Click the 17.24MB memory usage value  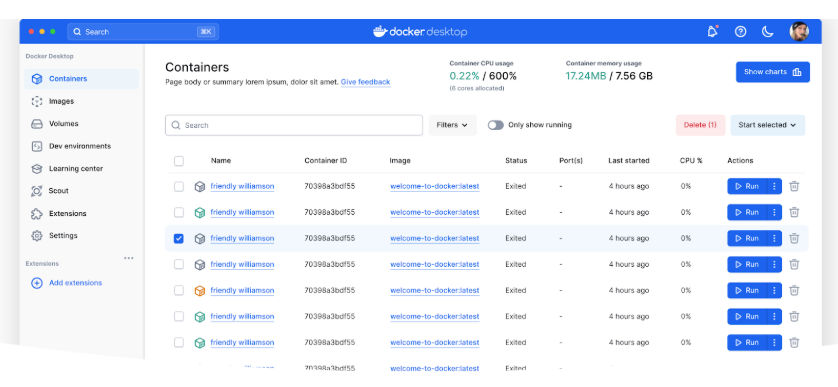click(x=586, y=76)
